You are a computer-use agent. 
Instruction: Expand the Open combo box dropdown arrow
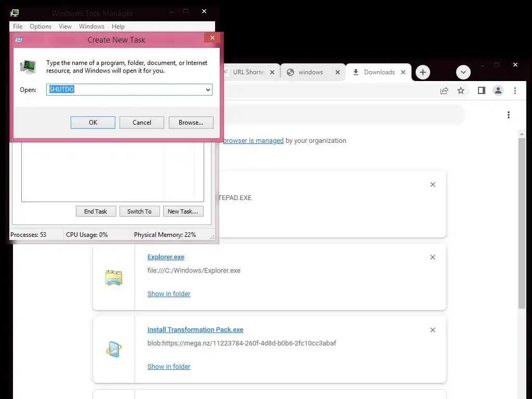click(208, 89)
